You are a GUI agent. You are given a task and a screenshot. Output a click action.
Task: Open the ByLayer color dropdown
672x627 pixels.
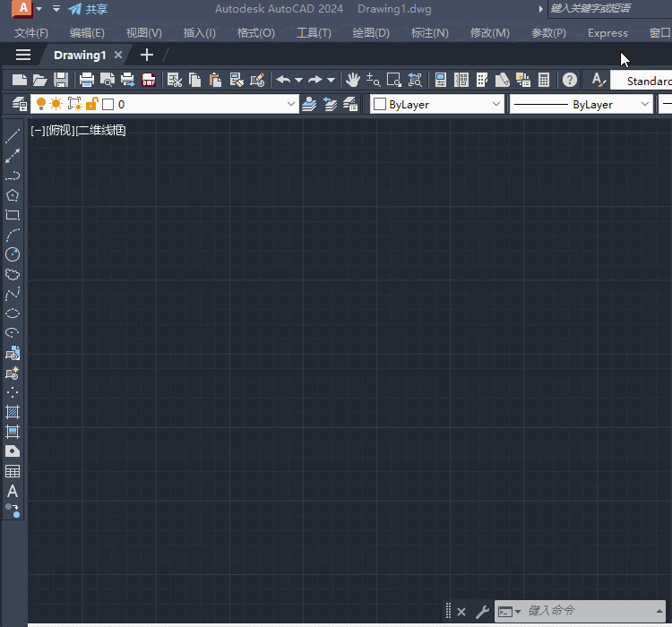tap(497, 104)
